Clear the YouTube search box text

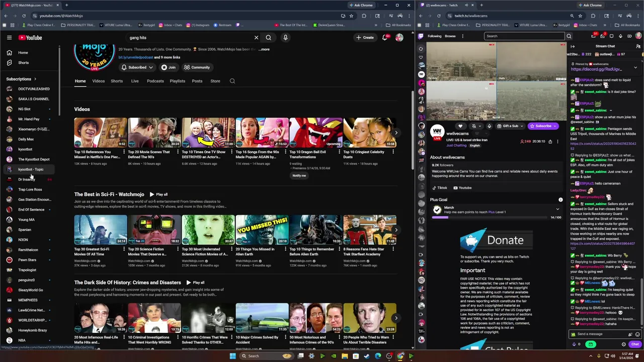pos(256,37)
